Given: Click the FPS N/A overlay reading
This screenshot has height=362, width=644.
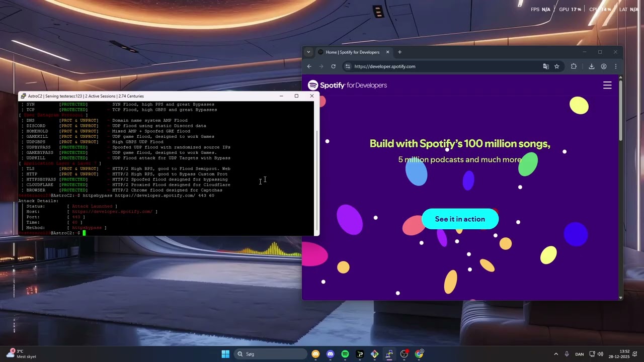Looking at the screenshot, I should pos(540,10).
